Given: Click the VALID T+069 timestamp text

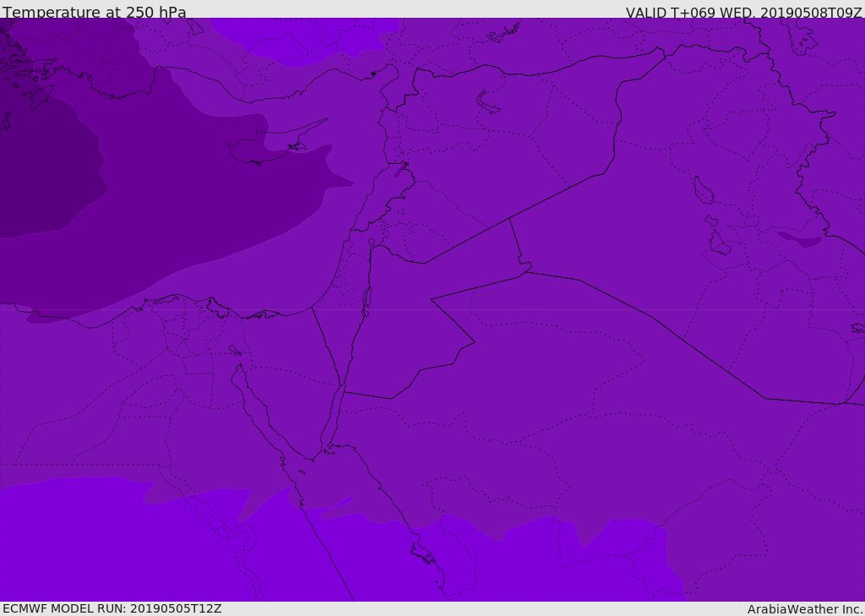Looking at the screenshot, I should 743,13.
